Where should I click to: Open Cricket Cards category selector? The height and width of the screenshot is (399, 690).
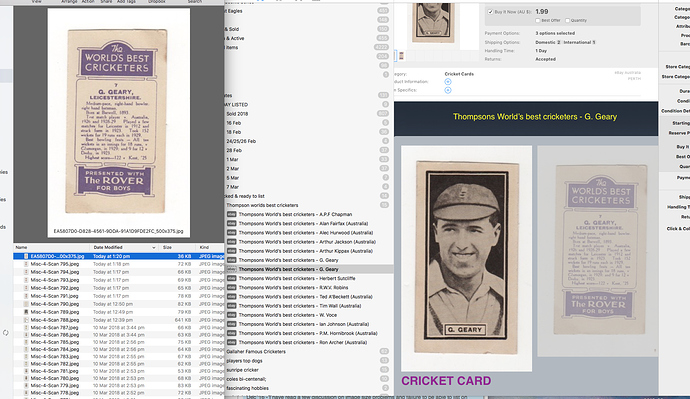point(459,74)
